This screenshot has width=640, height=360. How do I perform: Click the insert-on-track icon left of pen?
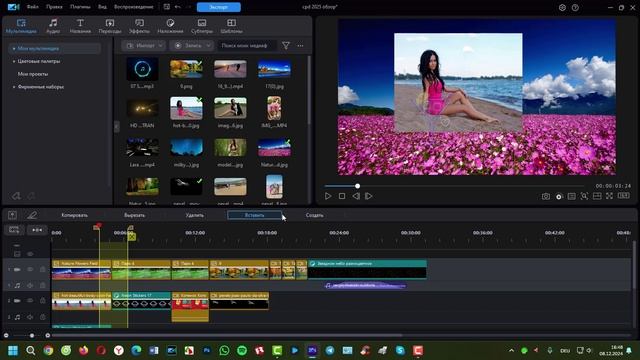point(12,215)
